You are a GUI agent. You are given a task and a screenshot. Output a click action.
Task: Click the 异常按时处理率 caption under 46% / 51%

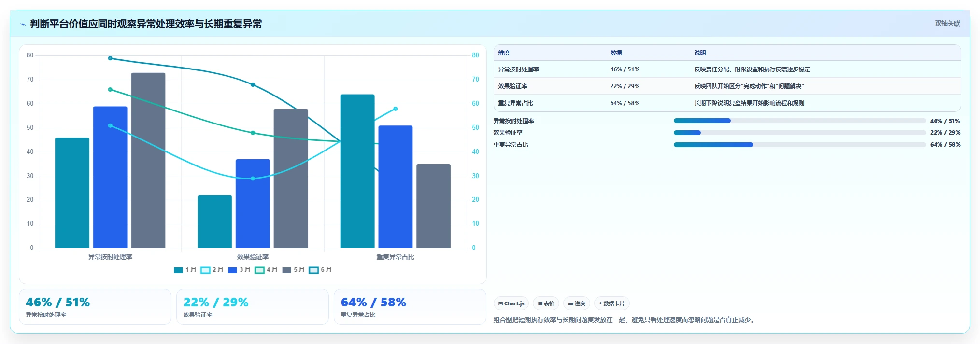(x=46, y=315)
